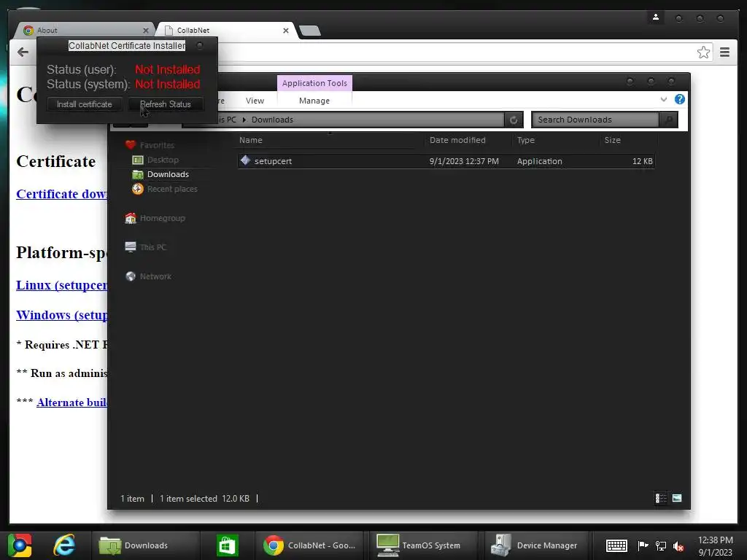Go back in Chrome browser

pyautogui.click(x=23, y=52)
